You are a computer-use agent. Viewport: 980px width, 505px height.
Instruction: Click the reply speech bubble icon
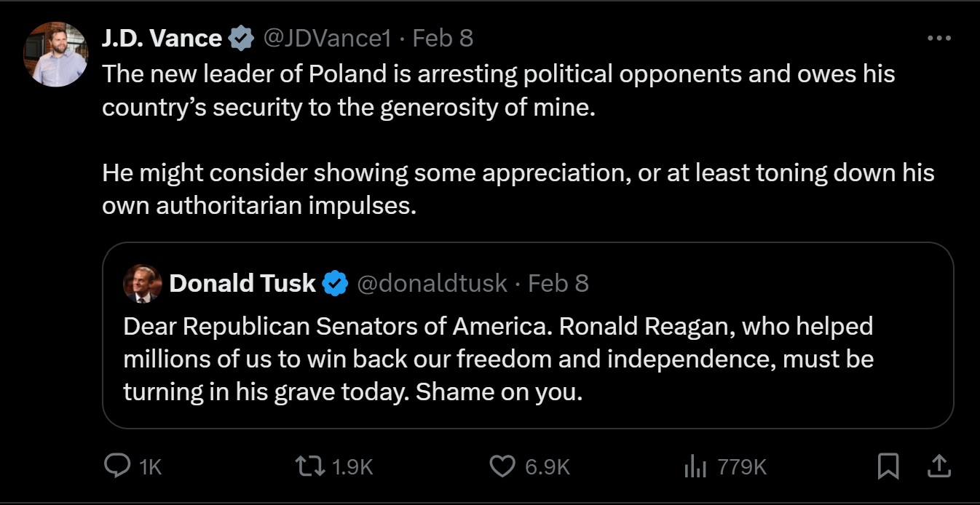coord(117,466)
